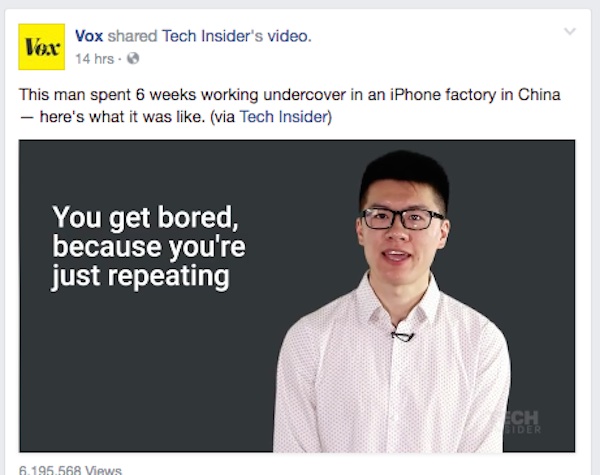Click 'because you're' subtitle line
The width and height of the screenshot is (600, 475).
[x=149, y=247]
